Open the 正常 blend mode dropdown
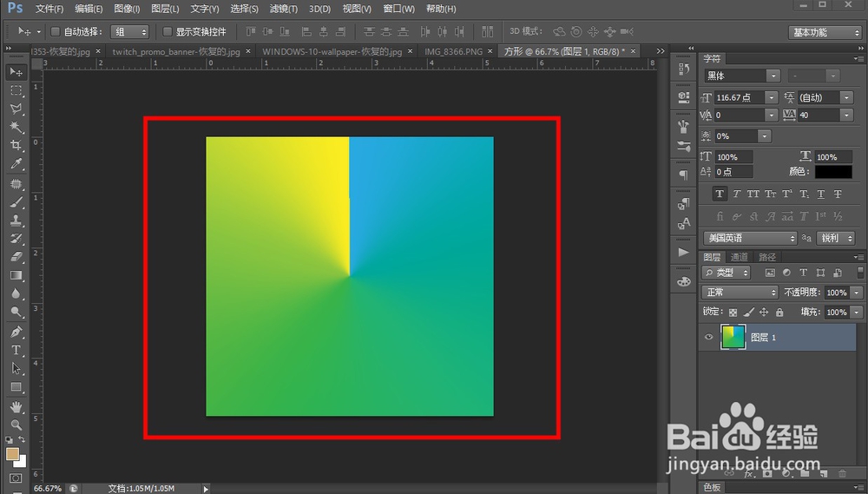868x494 pixels. pyautogui.click(x=740, y=292)
